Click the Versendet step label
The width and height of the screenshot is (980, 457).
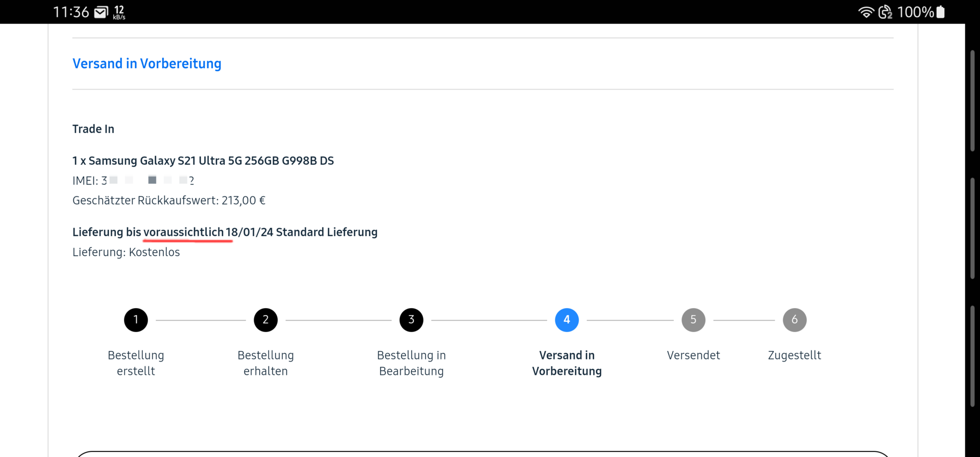(x=693, y=355)
